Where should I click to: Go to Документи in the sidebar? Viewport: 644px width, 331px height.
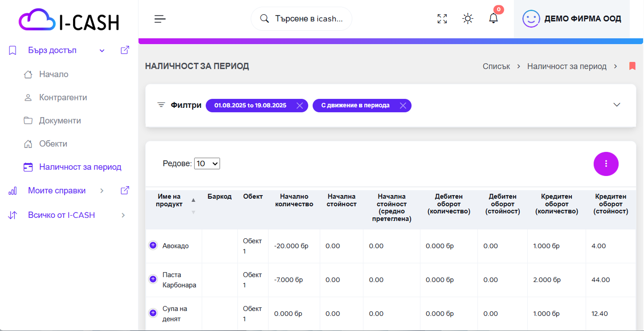60,121
